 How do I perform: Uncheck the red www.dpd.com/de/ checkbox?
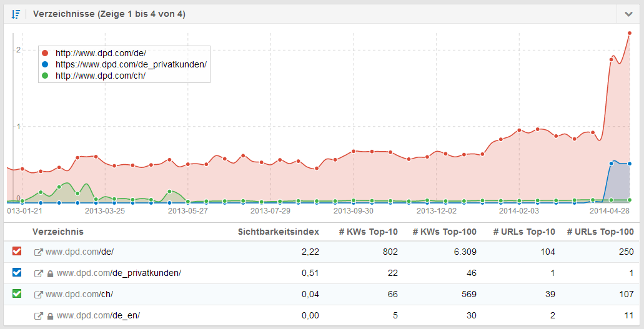click(x=17, y=252)
